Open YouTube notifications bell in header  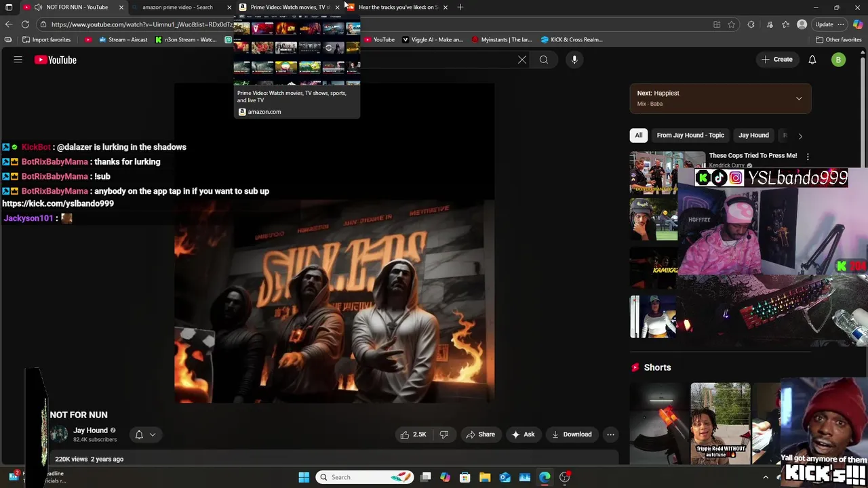click(x=812, y=60)
